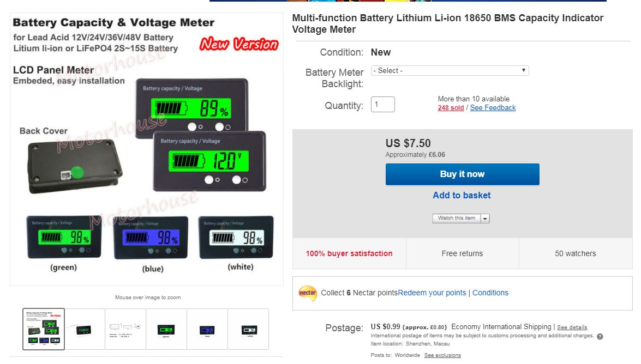Click the Quantity input field
The height and width of the screenshot is (364, 641).
382,104
